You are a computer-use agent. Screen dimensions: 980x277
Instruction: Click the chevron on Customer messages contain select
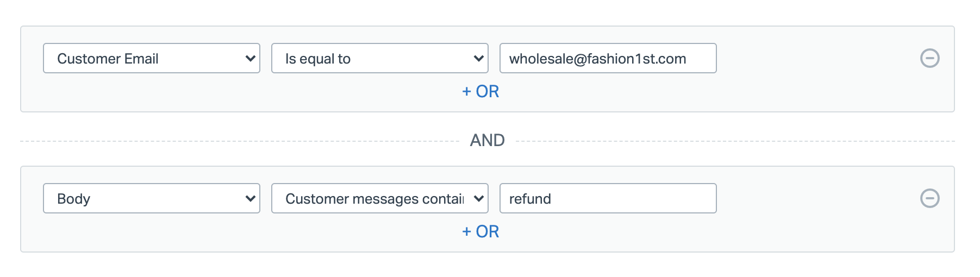pyautogui.click(x=479, y=198)
